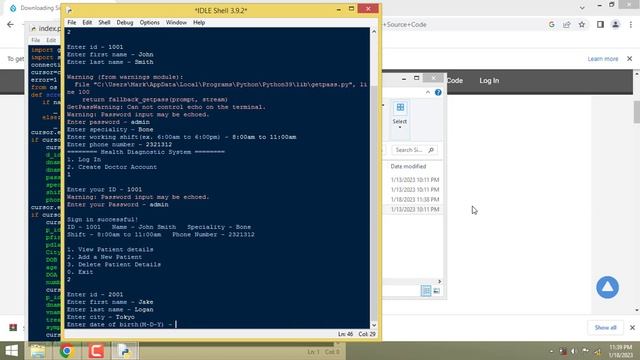Place cursor at date of birth prompt
Viewport: 640px width, 360px height.
[x=176, y=324]
